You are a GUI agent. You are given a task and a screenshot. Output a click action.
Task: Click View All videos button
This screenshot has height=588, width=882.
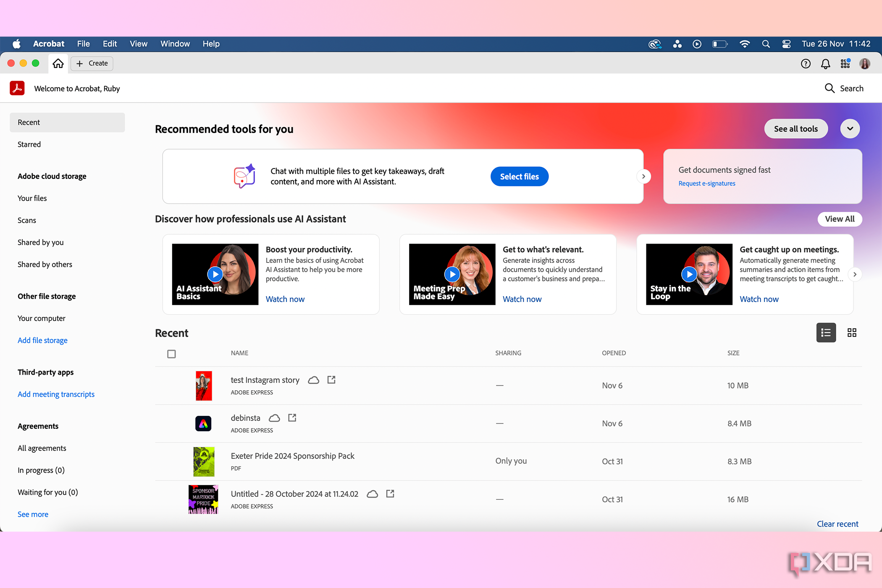pos(840,219)
